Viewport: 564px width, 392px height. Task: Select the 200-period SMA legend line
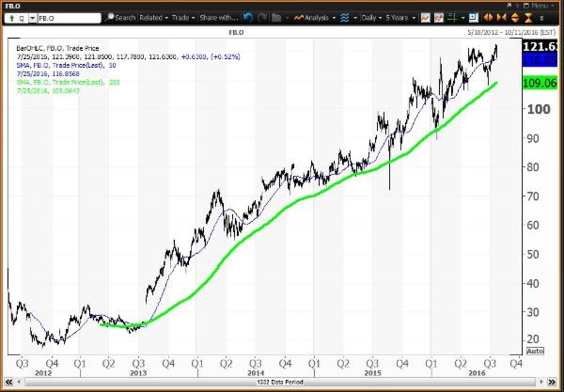pyautogui.click(x=69, y=82)
